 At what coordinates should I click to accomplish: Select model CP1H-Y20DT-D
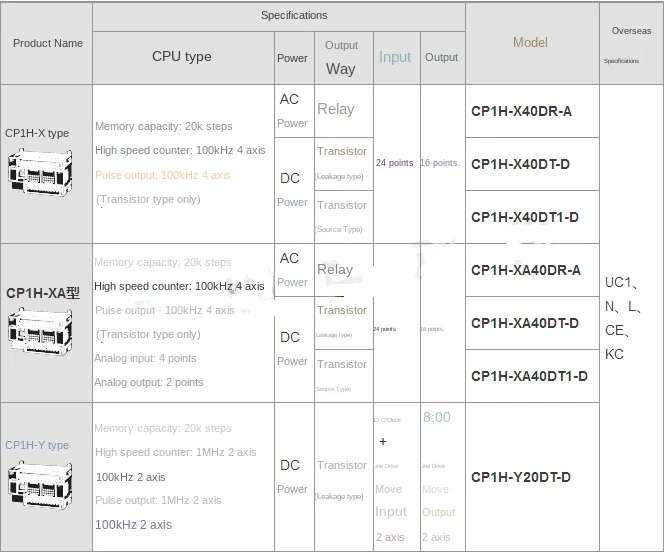[521, 477]
